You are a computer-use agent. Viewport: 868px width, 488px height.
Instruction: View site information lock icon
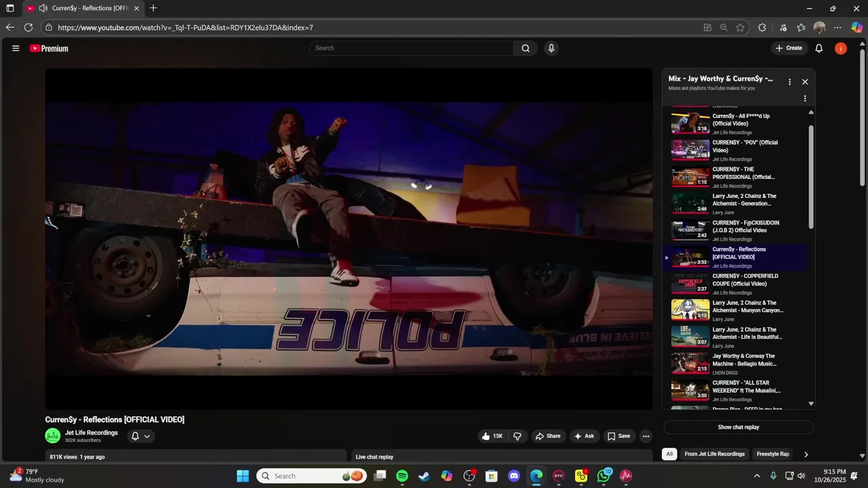(48, 28)
